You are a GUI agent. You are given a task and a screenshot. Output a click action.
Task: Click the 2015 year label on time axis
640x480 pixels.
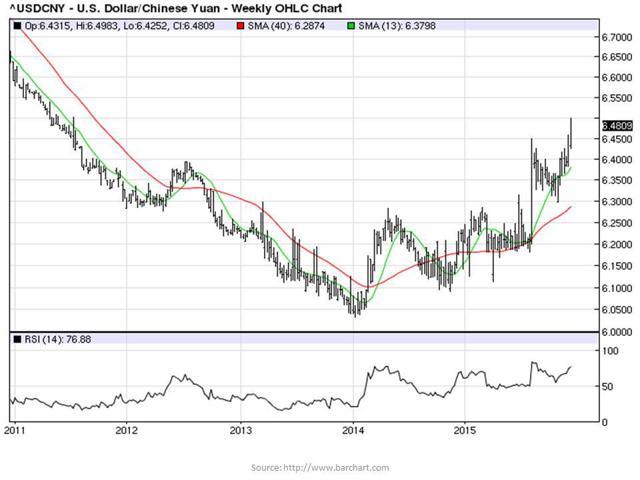point(465,431)
